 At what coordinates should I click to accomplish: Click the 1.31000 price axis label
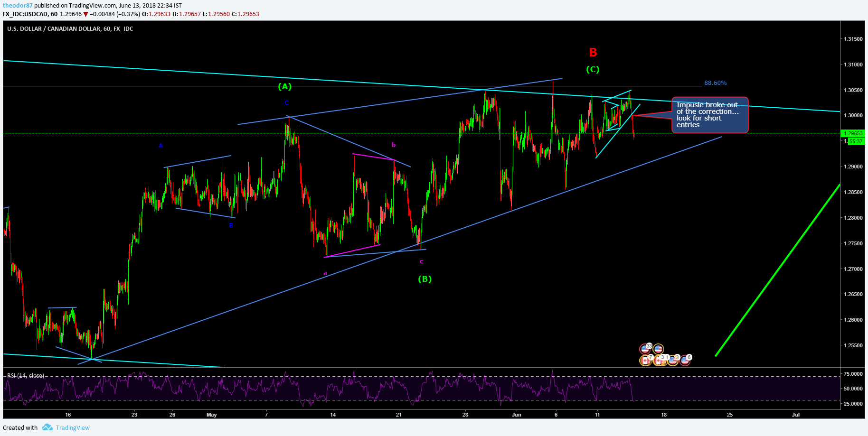coord(853,65)
